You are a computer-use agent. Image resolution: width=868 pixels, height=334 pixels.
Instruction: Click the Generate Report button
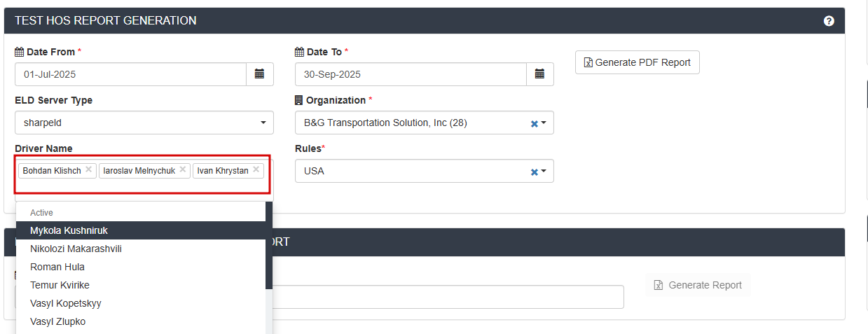(x=698, y=285)
